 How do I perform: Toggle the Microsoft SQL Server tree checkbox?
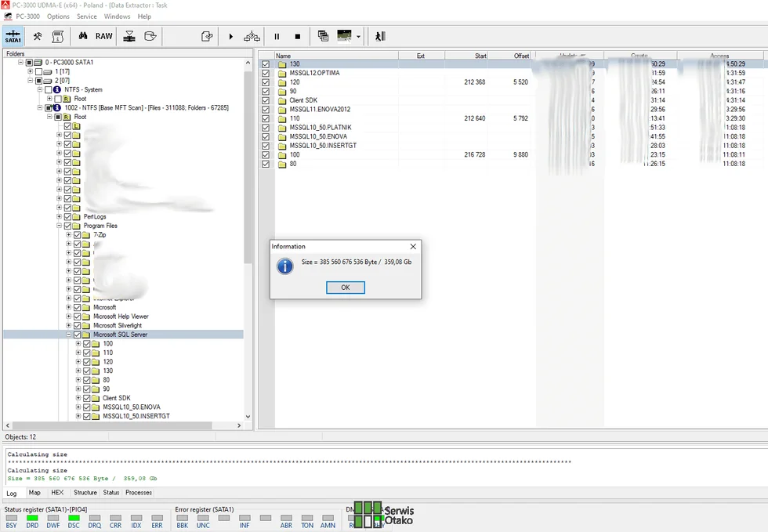click(77, 335)
